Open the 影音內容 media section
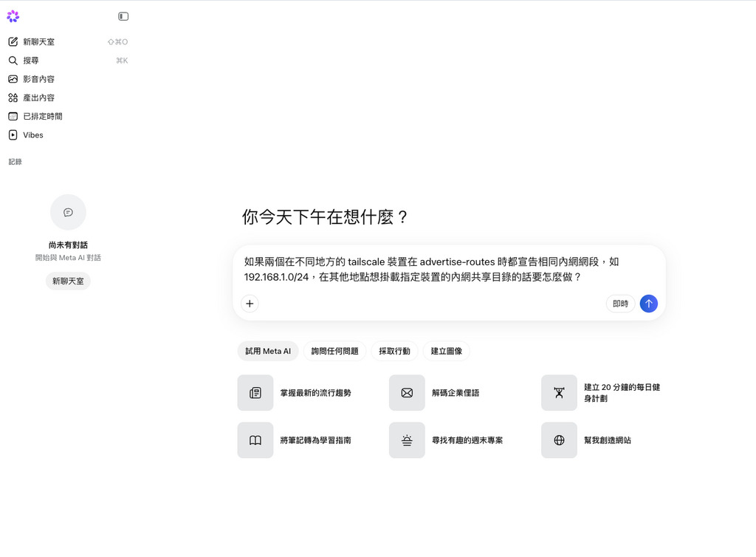 click(68, 79)
